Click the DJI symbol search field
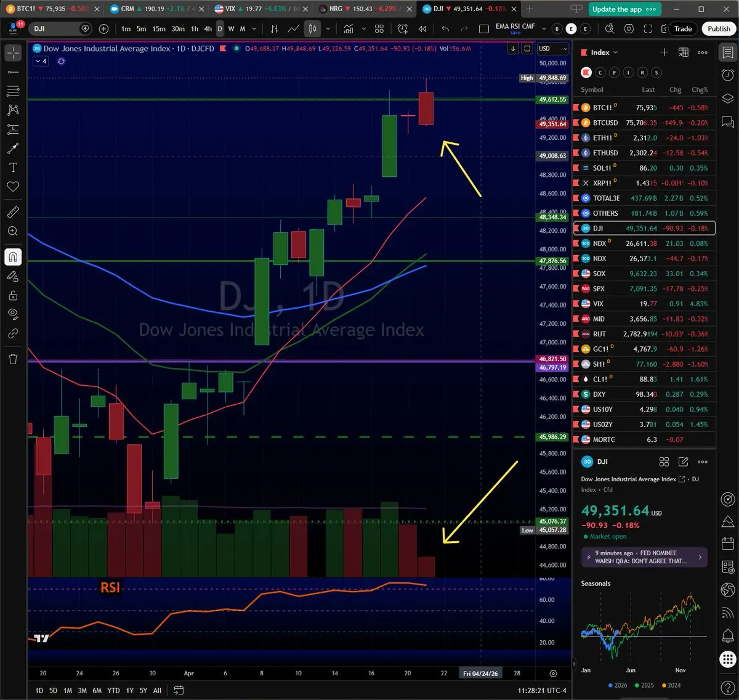The height and width of the screenshot is (700, 739). pos(61,29)
